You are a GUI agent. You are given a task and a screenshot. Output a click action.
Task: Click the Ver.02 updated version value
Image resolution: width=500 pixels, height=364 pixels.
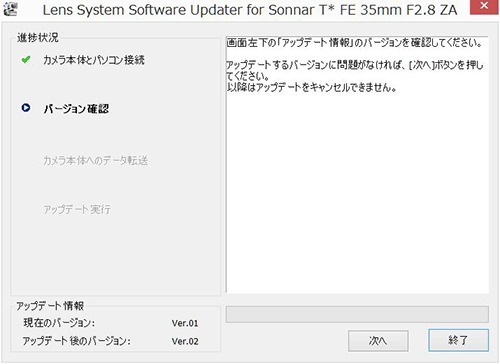[185, 341]
